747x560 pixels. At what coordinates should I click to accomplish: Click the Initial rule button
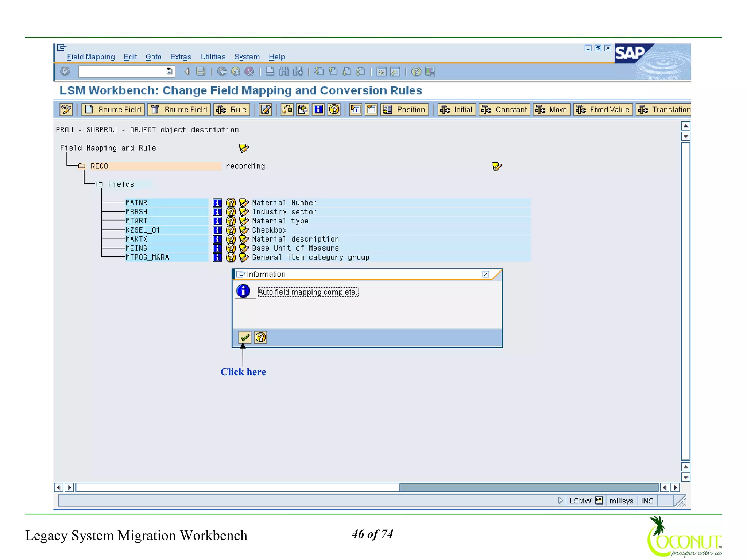click(457, 109)
